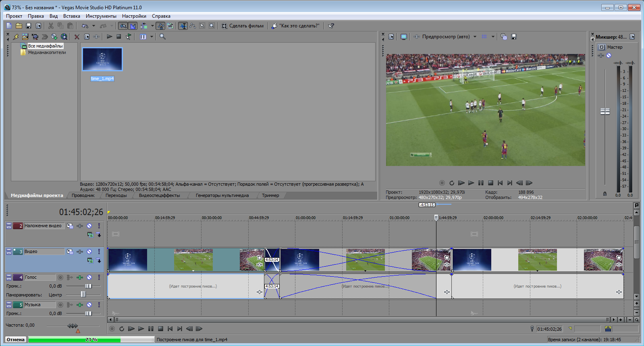
Task: Select the Selection edit tool
Action: pyautogui.click(x=202, y=26)
